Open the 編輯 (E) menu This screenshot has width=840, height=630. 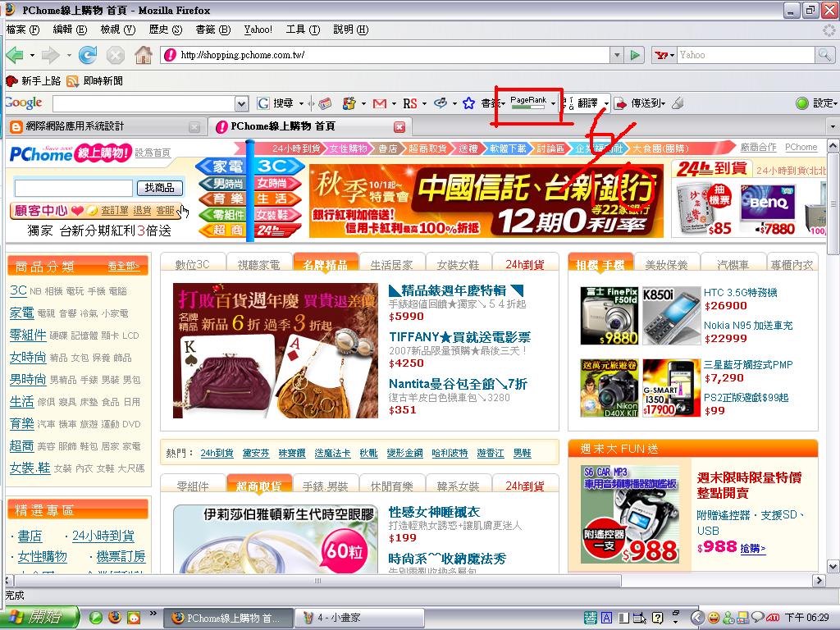pyautogui.click(x=70, y=30)
